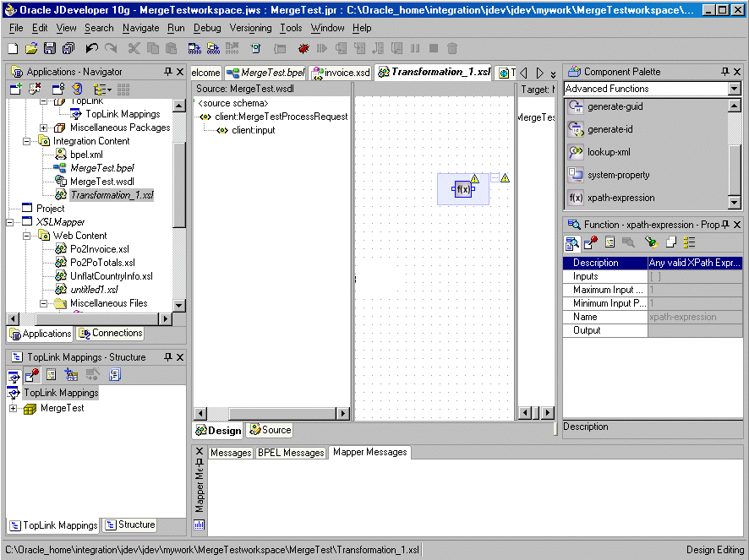Open the editor tab list dropdown chevron
The image size is (749, 560).
tap(553, 73)
